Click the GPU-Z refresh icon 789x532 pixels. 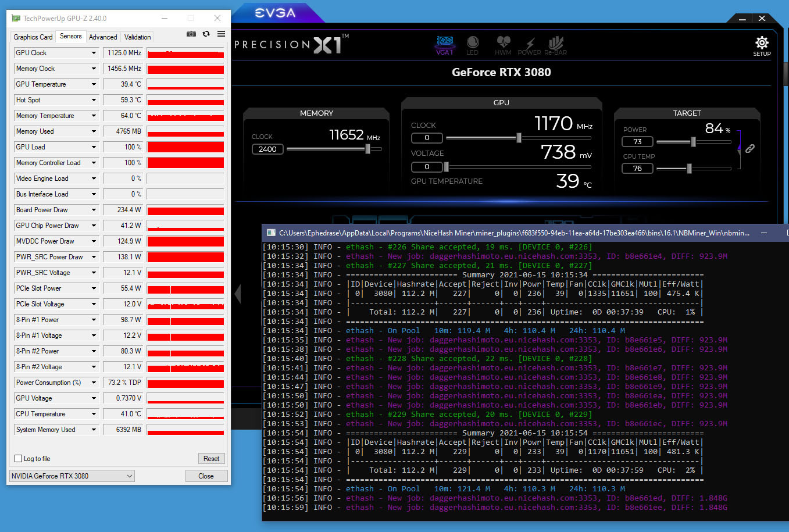[206, 34]
